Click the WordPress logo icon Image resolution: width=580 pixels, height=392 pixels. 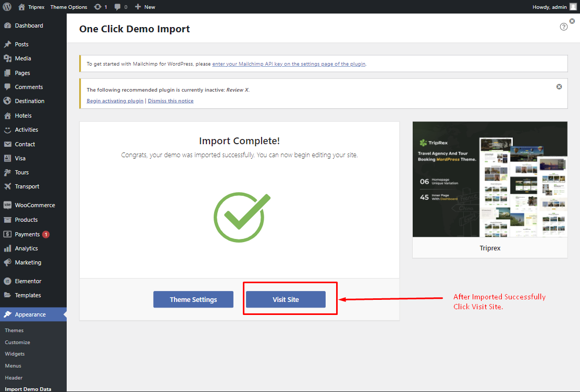(x=7, y=7)
